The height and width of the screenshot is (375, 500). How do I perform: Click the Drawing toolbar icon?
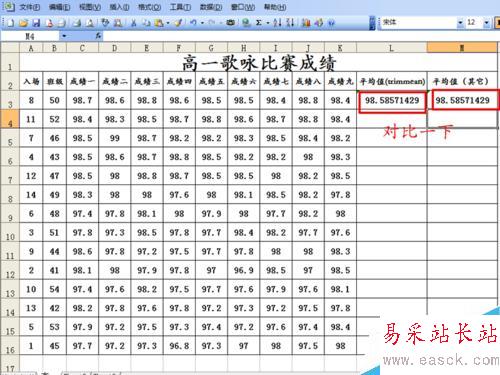[x=319, y=23]
